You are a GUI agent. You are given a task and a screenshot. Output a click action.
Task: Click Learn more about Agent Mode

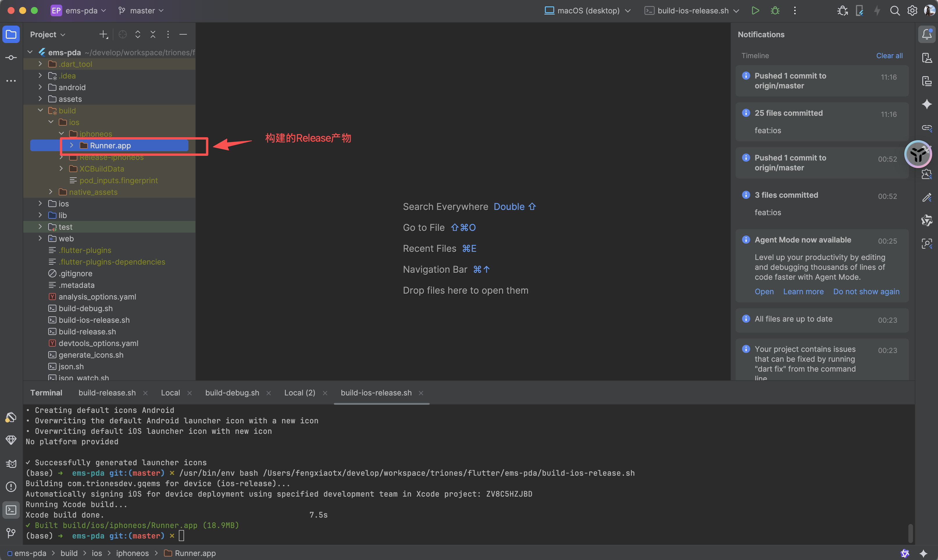[803, 291]
